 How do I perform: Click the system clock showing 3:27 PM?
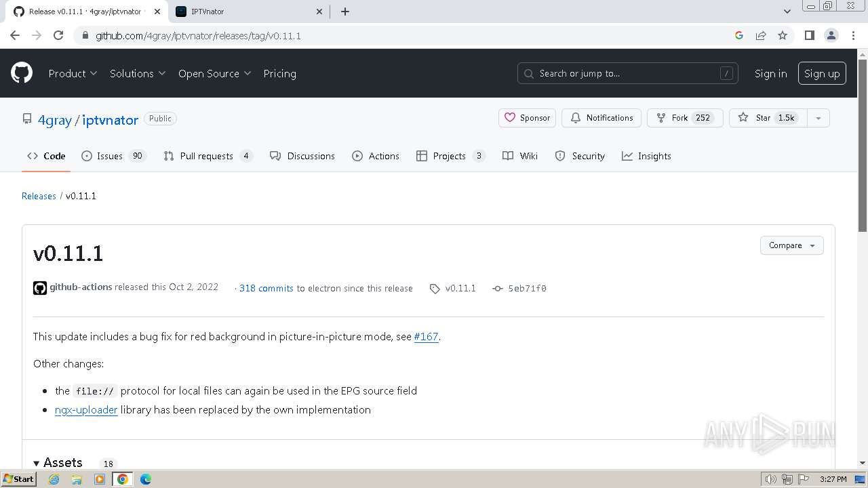(x=833, y=479)
